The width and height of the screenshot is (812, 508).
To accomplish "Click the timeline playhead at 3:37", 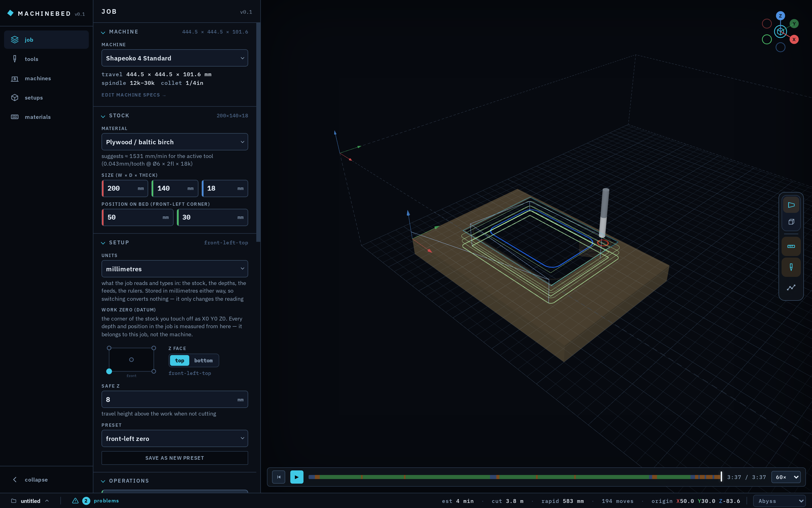I will tap(721, 477).
